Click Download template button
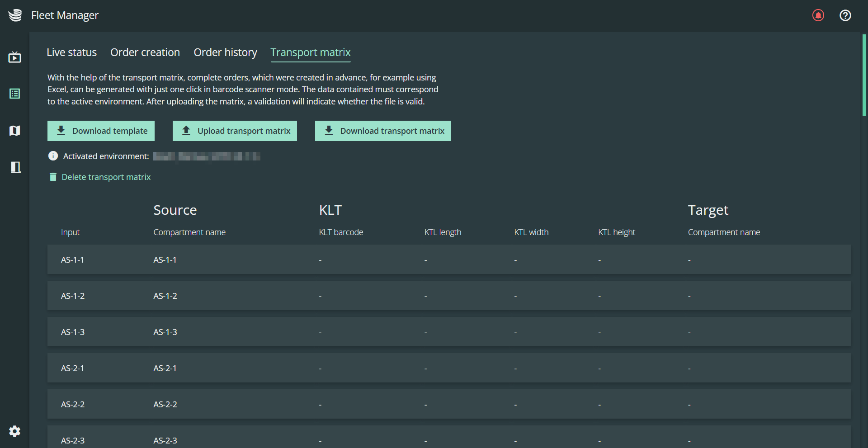 101,131
